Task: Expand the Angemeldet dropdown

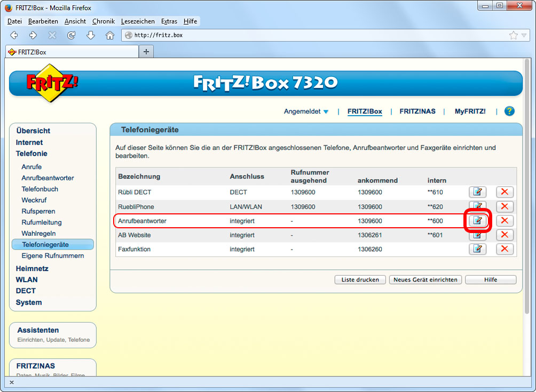Action: [306, 111]
